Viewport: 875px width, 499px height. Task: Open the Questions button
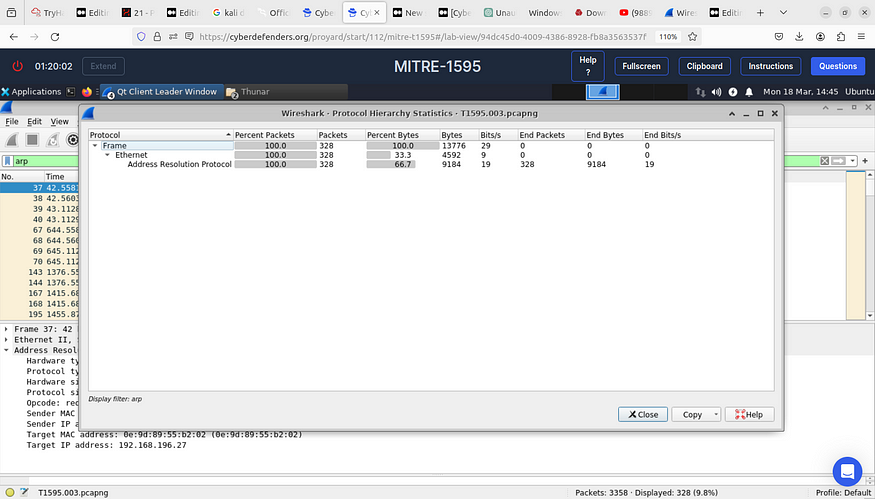coord(838,66)
